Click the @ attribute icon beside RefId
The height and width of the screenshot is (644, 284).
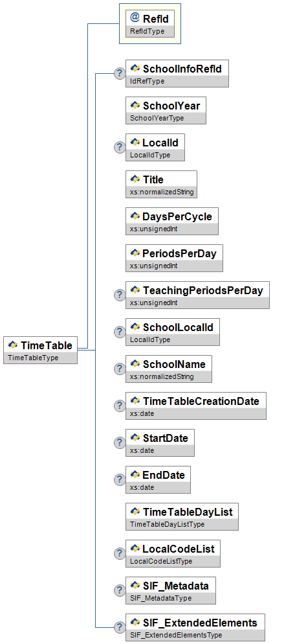pyautogui.click(x=135, y=17)
